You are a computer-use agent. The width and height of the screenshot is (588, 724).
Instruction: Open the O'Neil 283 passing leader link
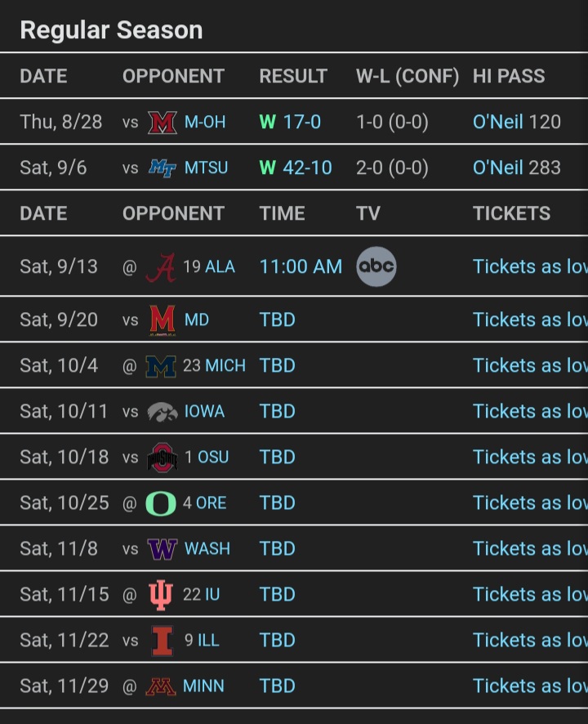pos(516,168)
